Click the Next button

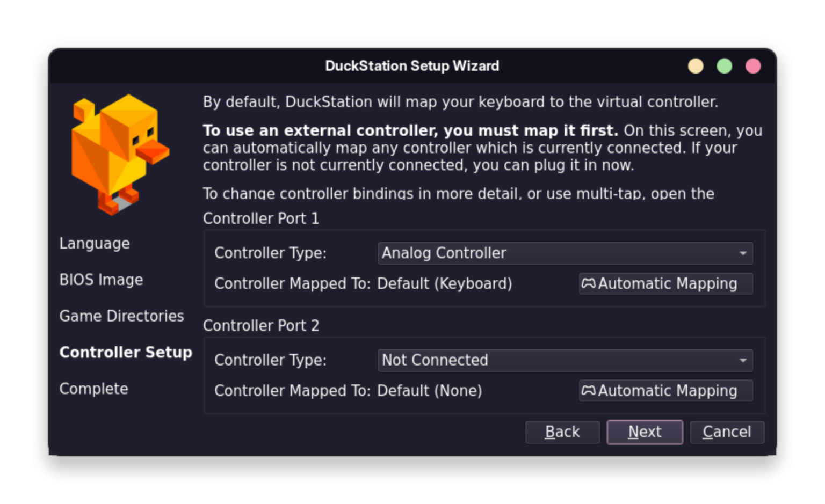(645, 432)
